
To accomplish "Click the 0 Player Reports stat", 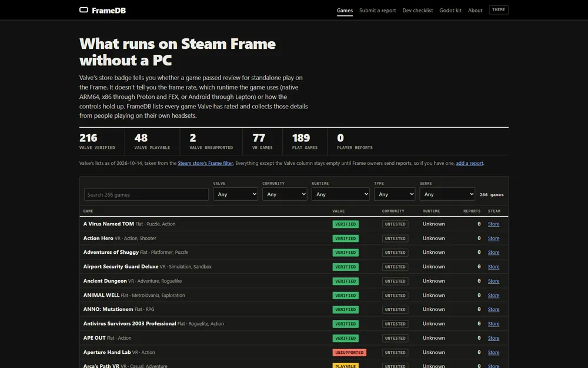I will point(355,141).
